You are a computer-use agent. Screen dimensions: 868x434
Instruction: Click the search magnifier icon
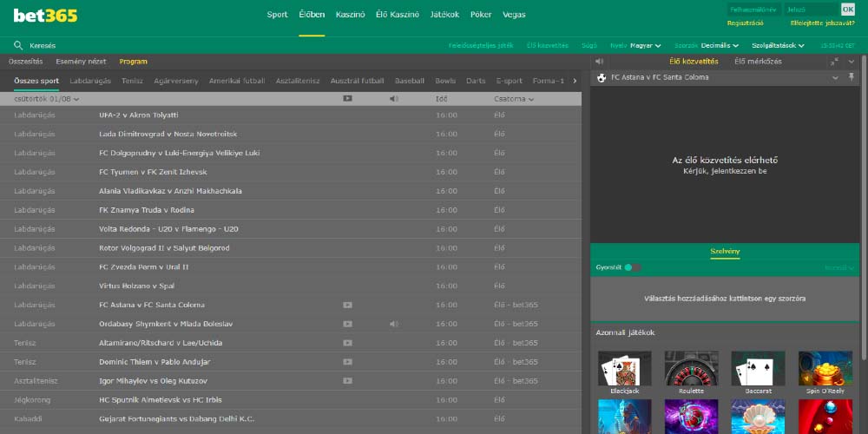coord(18,45)
